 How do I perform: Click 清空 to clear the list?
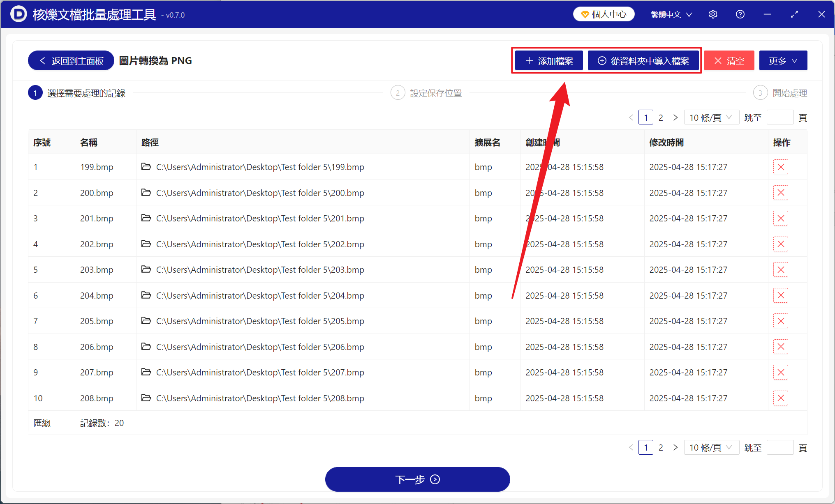[x=729, y=61]
